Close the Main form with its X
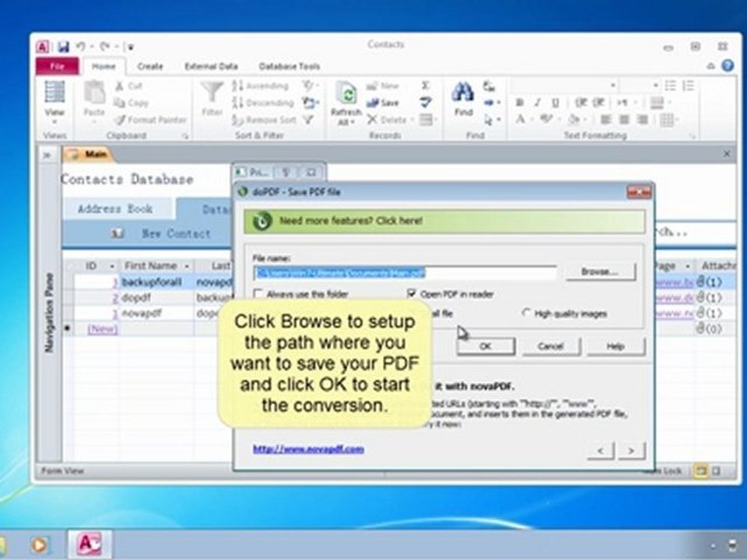This screenshot has width=747, height=560. [727, 154]
